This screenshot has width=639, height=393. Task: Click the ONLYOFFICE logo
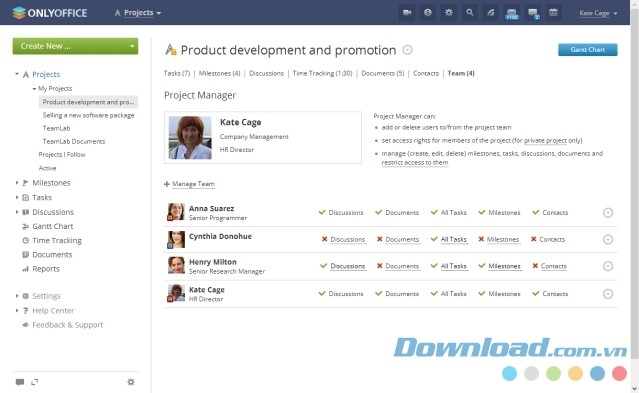tap(50, 13)
